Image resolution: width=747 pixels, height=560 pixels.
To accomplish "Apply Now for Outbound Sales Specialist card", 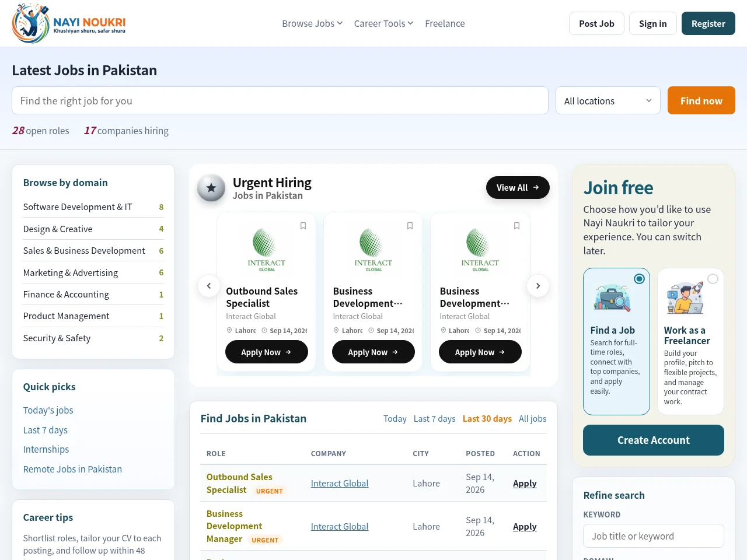I will 267,352.
